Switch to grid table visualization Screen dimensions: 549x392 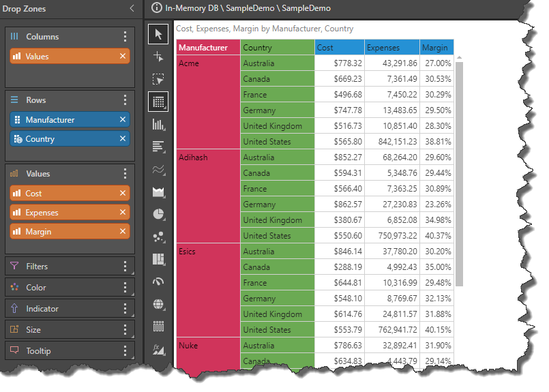coord(158,102)
